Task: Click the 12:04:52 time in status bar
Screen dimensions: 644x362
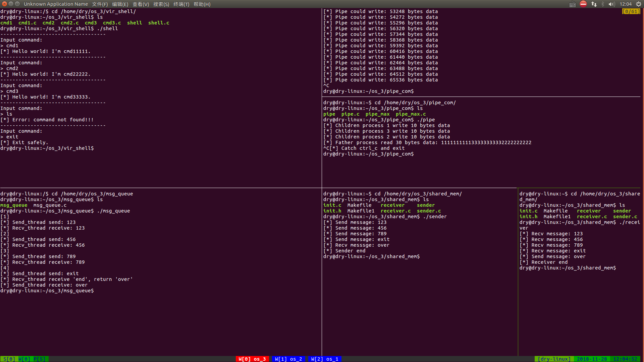Action: (x=625, y=359)
